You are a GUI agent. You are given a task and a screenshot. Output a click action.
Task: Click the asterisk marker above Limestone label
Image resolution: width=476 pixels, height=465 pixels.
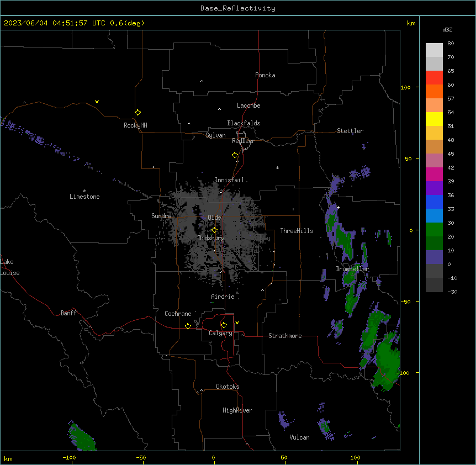click(x=84, y=191)
